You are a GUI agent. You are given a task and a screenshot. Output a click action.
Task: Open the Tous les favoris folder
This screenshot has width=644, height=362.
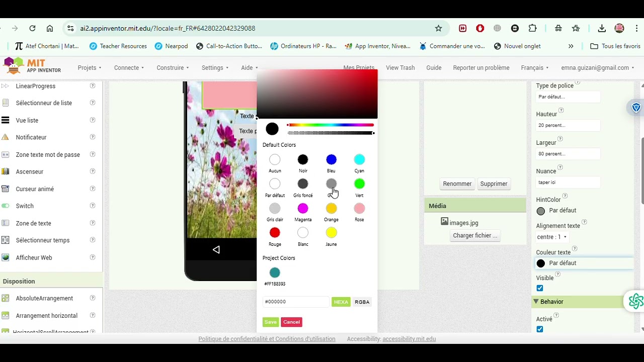(615, 46)
